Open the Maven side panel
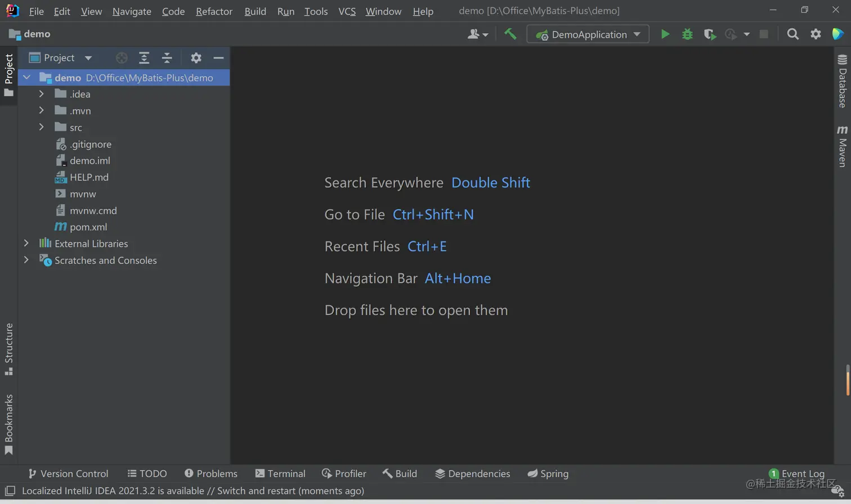This screenshot has width=851, height=504. (842, 146)
